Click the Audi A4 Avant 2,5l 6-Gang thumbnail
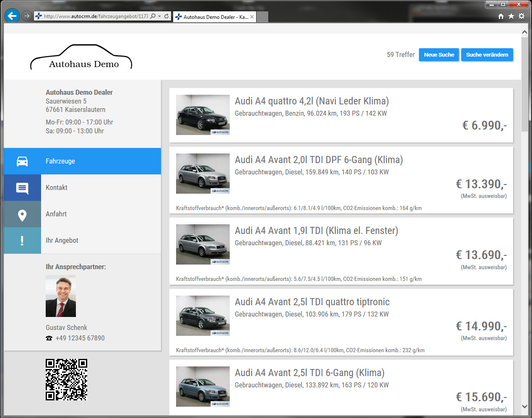The height and width of the screenshot is (418, 532). pyautogui.click(x=203, y=387)
